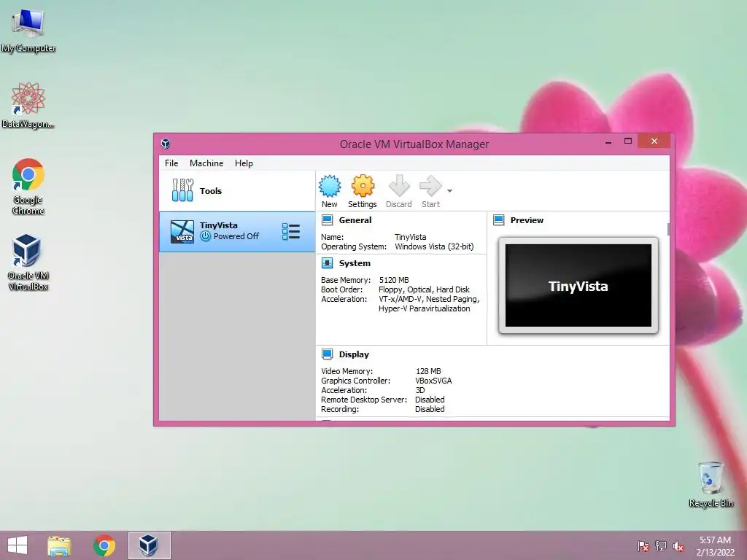This screenshot has width=747, height=560.
Task: Click the System section icon
Action: (327, 263)
